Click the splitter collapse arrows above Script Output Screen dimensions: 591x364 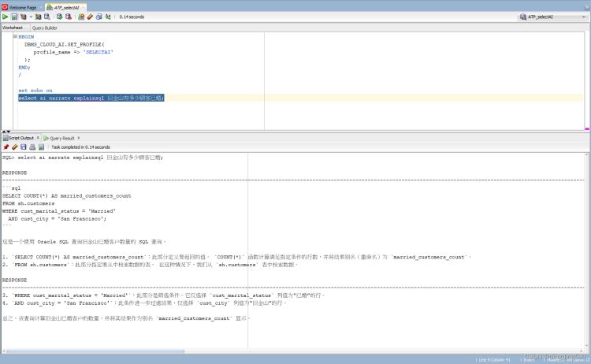click(6, 131)
